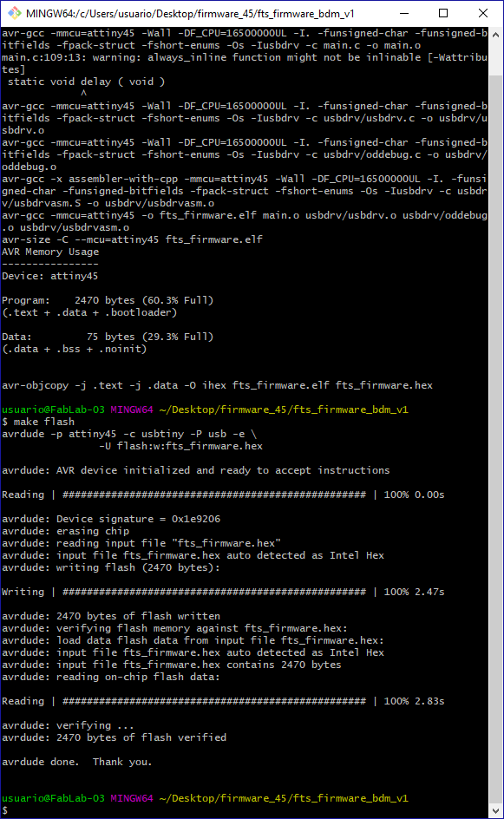Click the avr-objcopy command line
The height and width of the screenshot is (819, 504).
click(217, 385)
